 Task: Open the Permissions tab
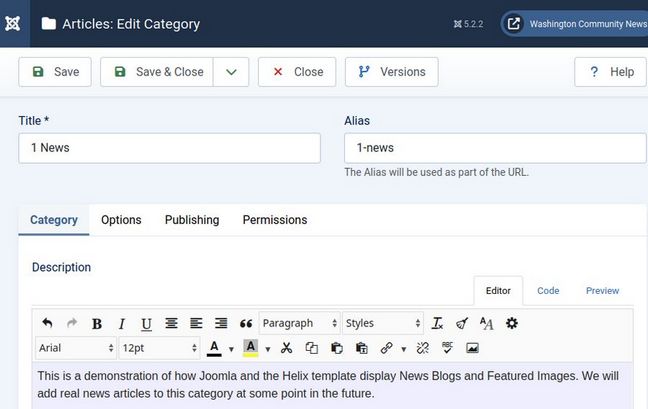[x=275, y=220]
